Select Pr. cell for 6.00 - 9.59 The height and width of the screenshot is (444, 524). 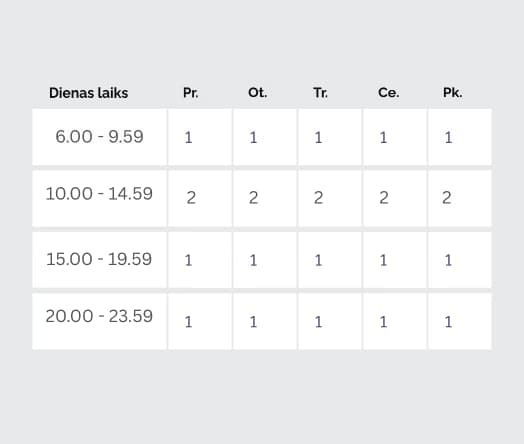[200, 137]
